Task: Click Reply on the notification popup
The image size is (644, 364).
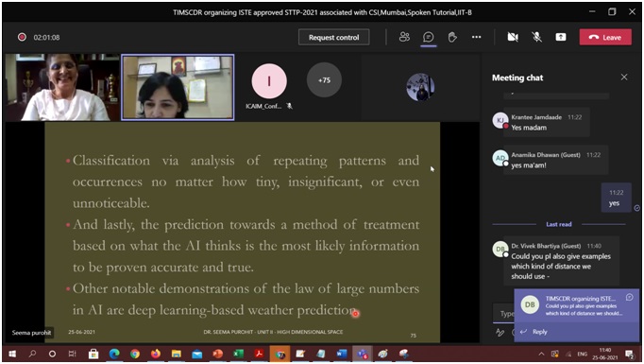Action: click(x=534, y=332)
